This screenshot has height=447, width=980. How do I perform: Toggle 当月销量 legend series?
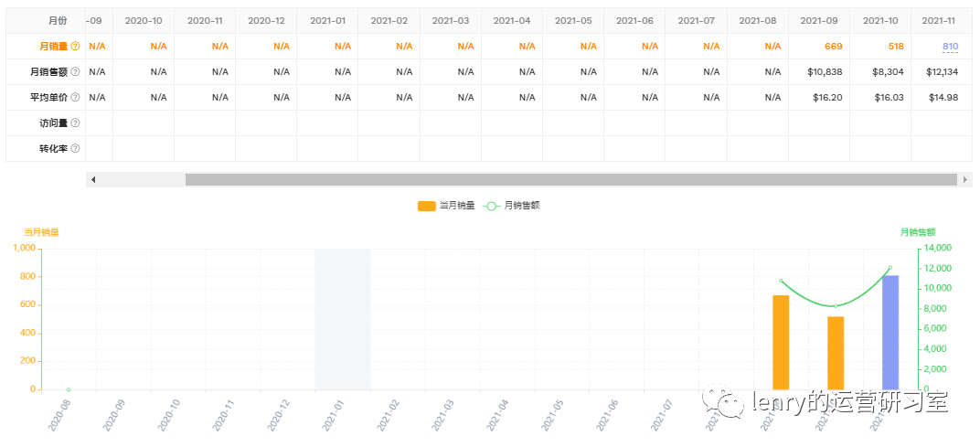[445, 206]
